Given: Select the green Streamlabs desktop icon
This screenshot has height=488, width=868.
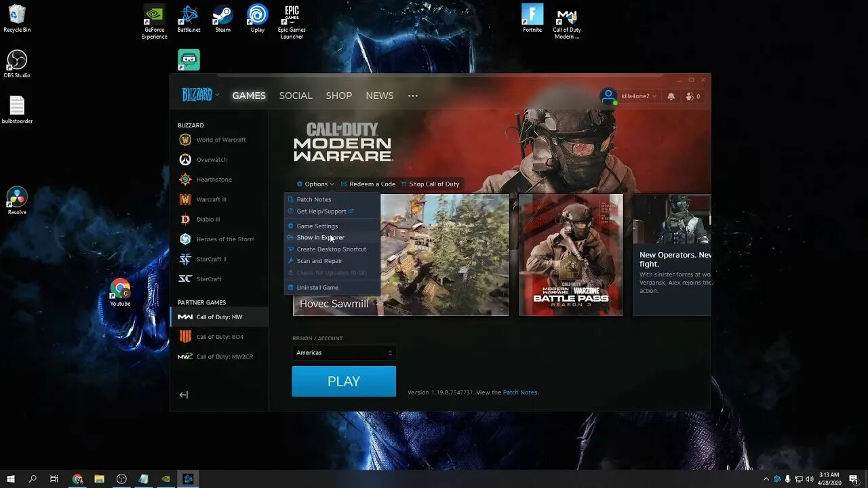Looking at the screenshot, I should (189, 60).
